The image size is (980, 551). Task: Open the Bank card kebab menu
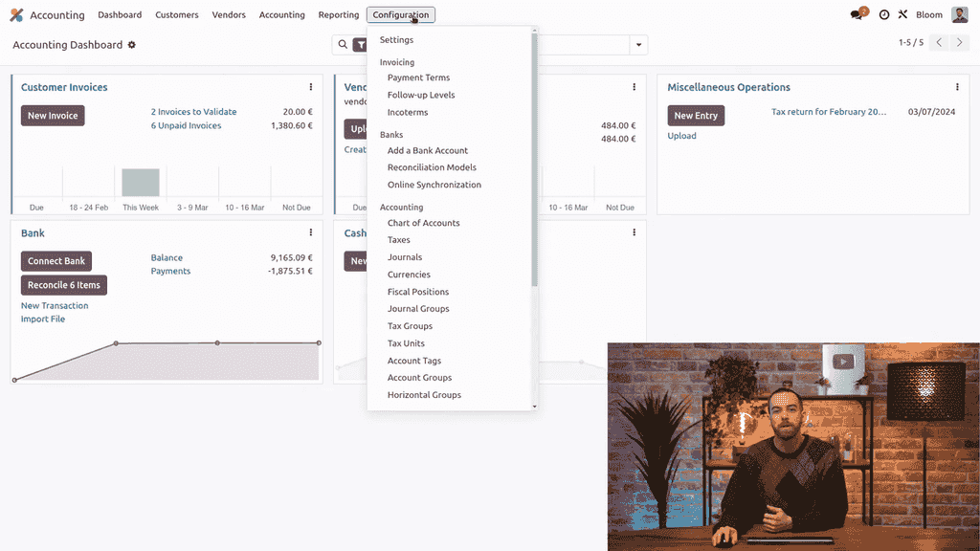pyautogui.click(x=311, y=232)
